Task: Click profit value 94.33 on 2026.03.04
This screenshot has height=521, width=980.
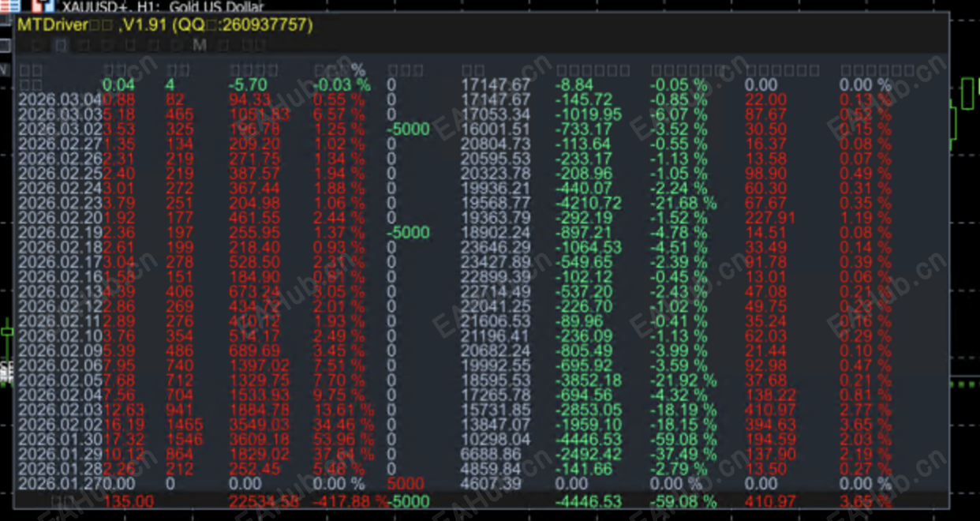Action: [249, 99]
